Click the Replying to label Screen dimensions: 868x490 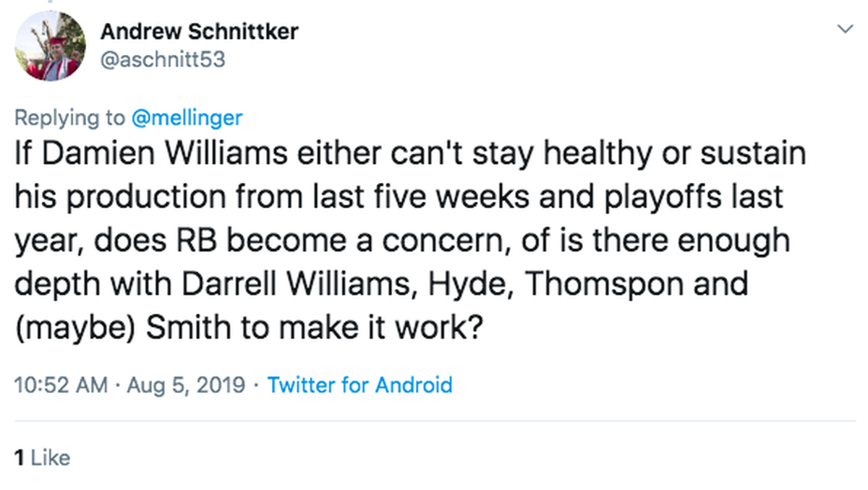(x=69, y=117)
